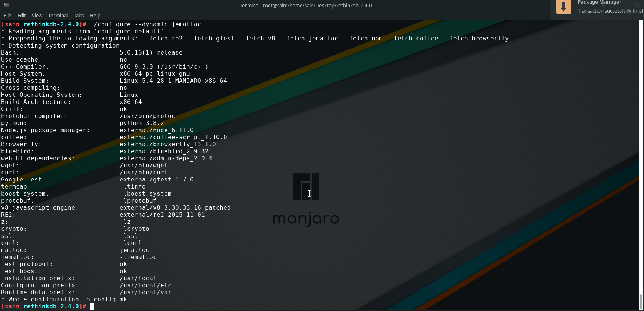Click 'external/admin-deps_2.0.4' value

tap(166, 158)
